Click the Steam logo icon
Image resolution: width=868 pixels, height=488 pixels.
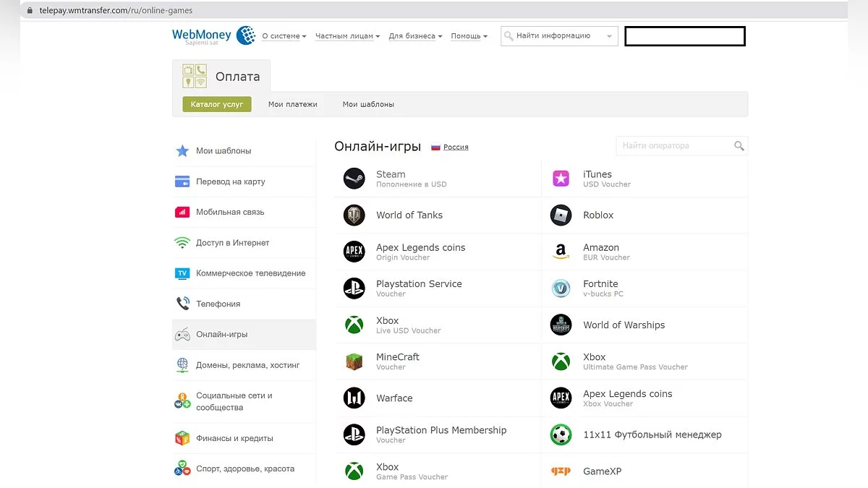[354, 179]
